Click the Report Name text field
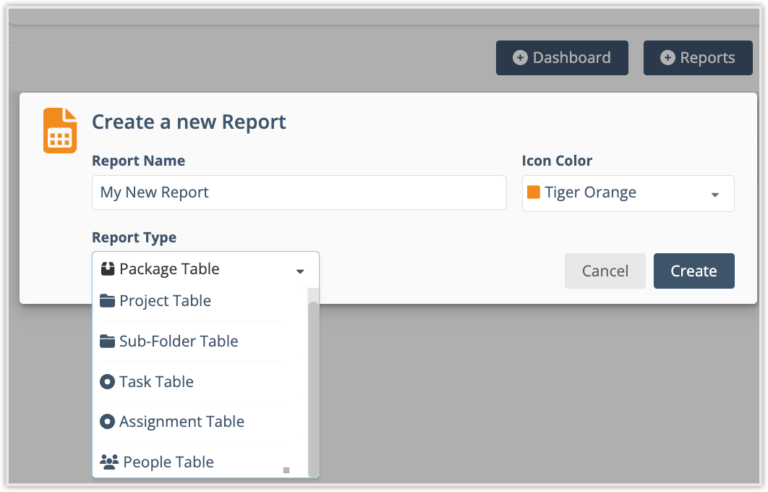The image size is (768, 492). [299, 193]
